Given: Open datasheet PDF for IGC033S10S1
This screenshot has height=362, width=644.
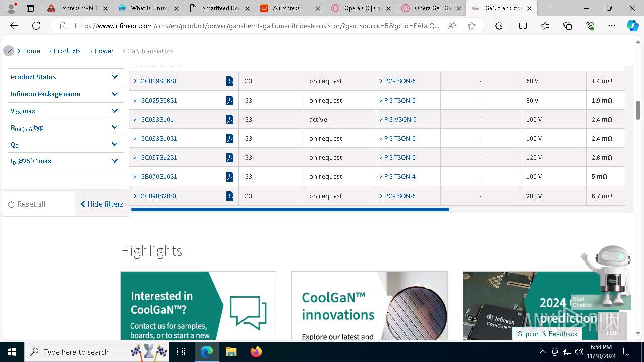Looking at the screenshot, I should 230,138.
